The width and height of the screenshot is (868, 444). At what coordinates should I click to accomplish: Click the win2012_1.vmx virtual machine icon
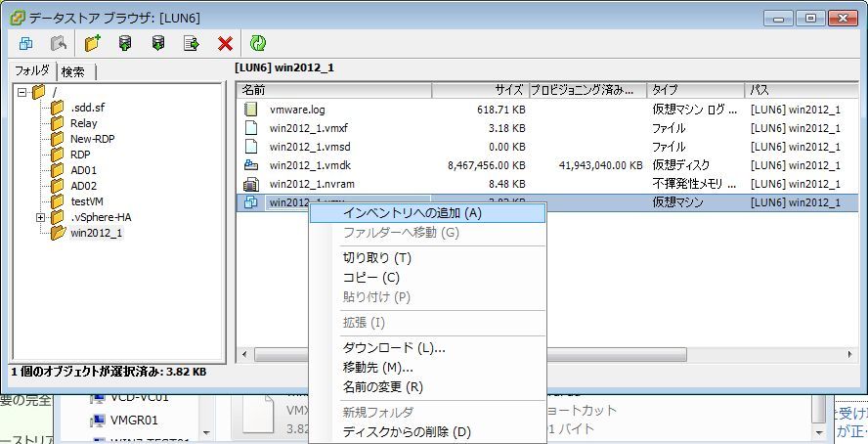[251, 202]
